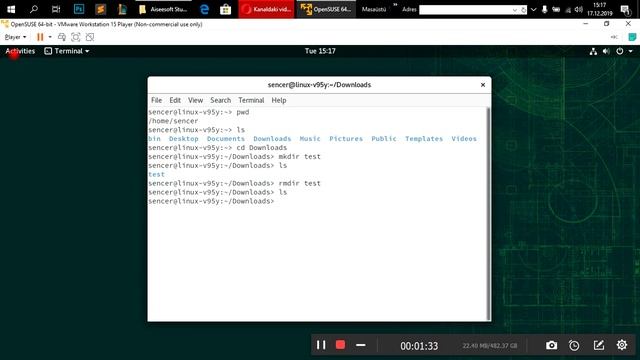Click the Masaüstü toolbar label
The width and height of the screenshot is (640, 360).
tap(374, 9)
